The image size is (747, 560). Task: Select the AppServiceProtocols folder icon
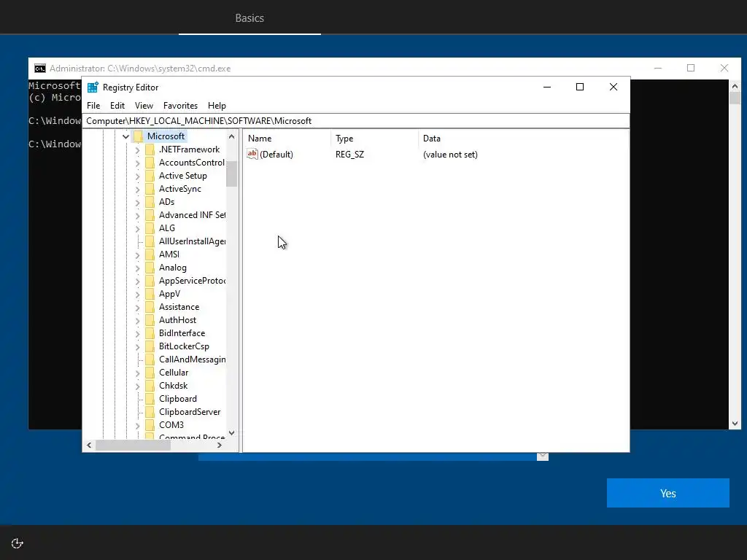coord(150,281)
